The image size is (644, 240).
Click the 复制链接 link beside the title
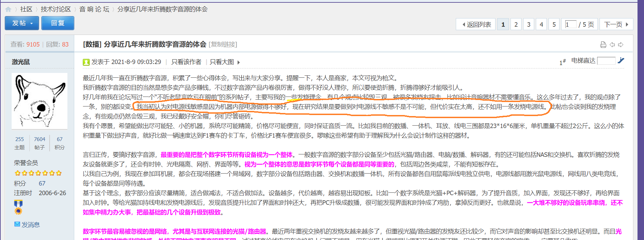pos(223,45)
